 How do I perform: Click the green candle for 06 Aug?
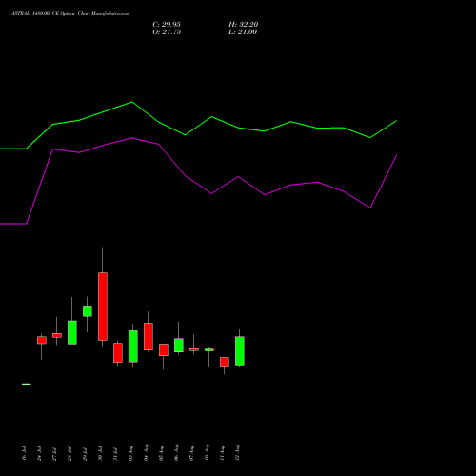click(179, 346)
